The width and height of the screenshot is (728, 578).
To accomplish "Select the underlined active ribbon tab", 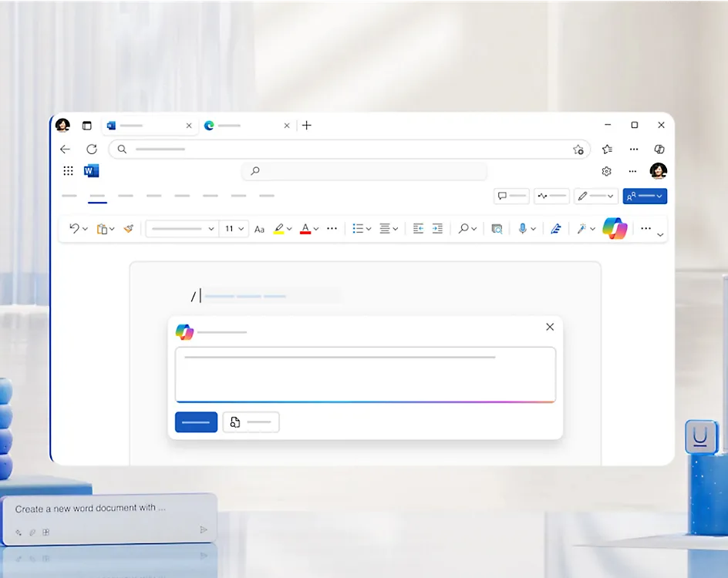I will [97, 197].
